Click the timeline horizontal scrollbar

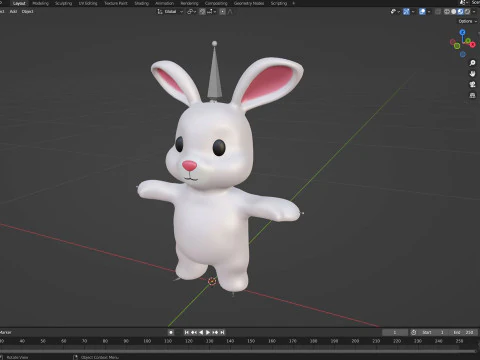238,351
